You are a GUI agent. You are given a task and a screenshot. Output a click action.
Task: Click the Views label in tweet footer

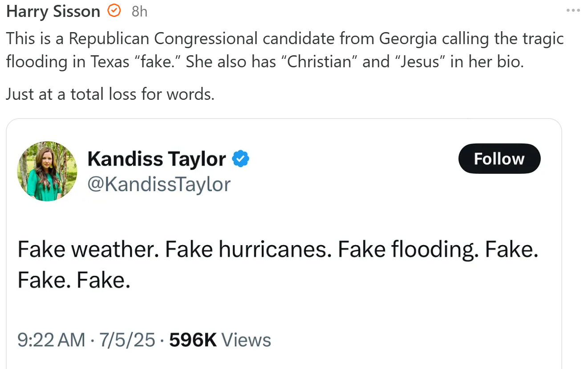point(246,340)
